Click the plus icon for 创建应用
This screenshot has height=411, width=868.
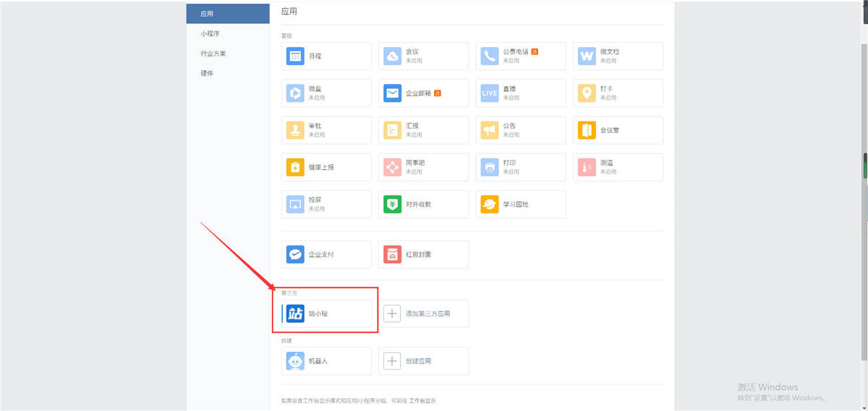point(392,360)
